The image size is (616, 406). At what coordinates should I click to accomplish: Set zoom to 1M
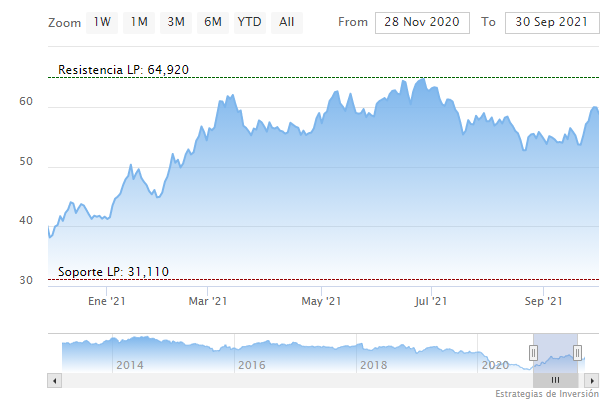[x=139, y=21]
